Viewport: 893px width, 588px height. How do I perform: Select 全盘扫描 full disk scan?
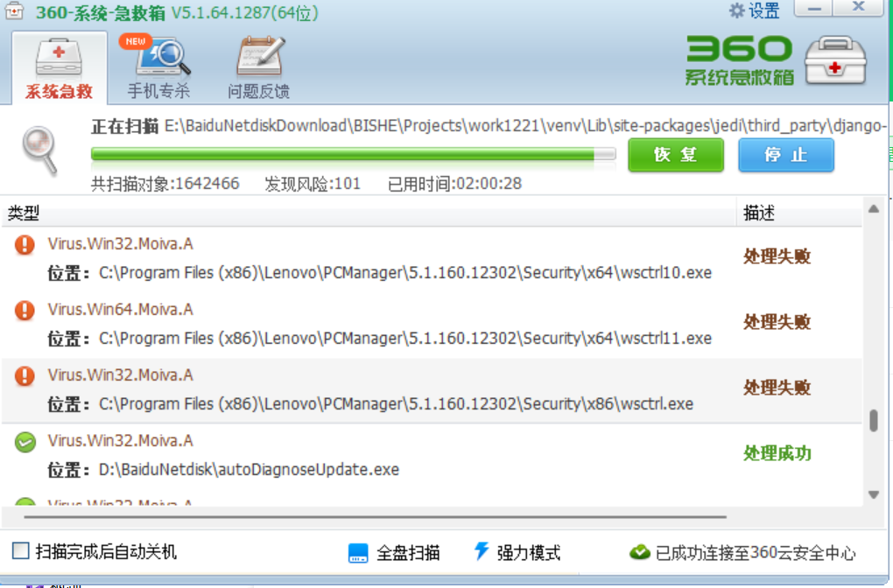tap(394, 553)
